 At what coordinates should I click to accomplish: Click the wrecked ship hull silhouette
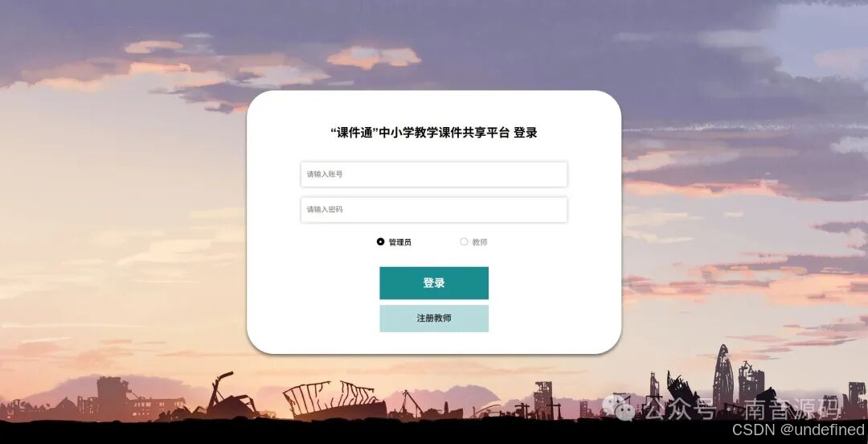(334, 401)
